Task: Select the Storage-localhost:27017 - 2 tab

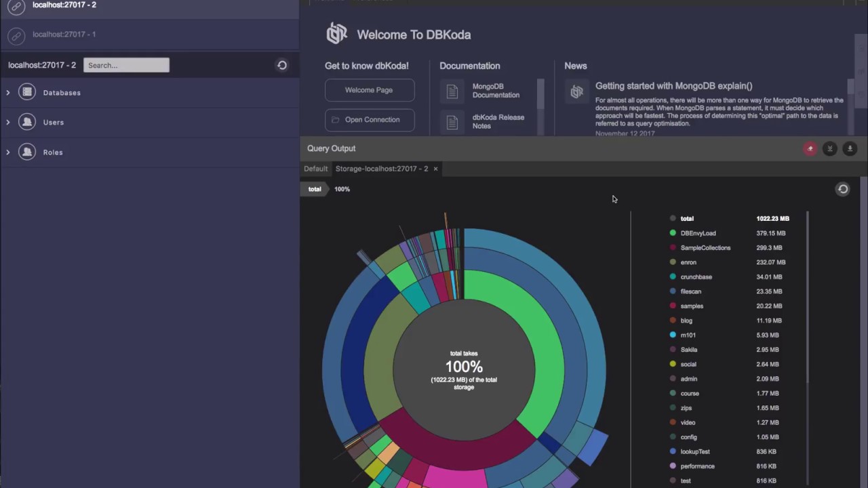Action: click(382, 169)
